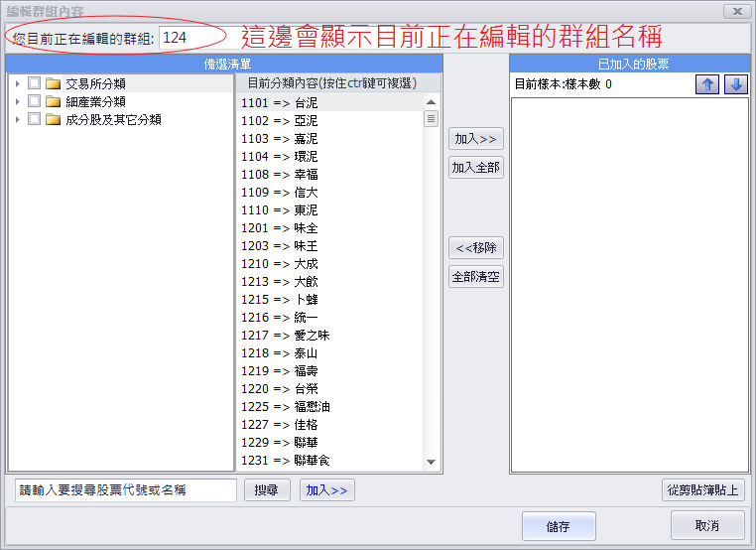
Task: Select stock row 1217 => 愛之味
Action: [330, 335]
